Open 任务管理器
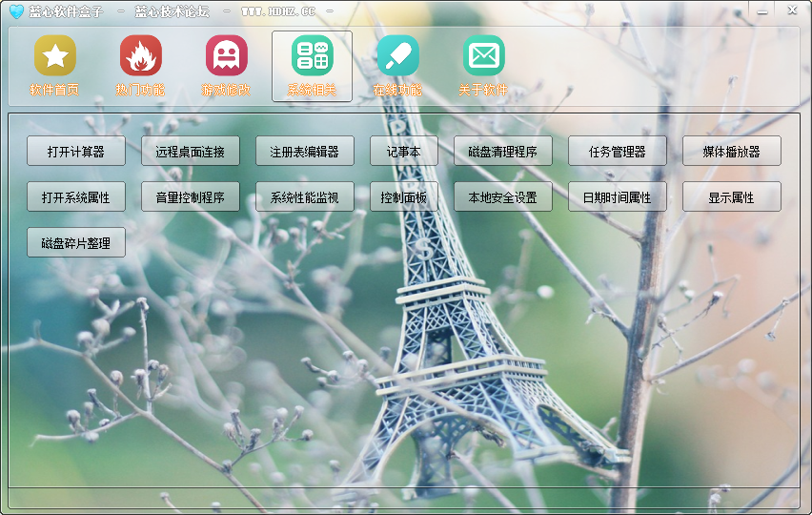The height and width of the screenshot is (515, 812). [x=617, y=151]
